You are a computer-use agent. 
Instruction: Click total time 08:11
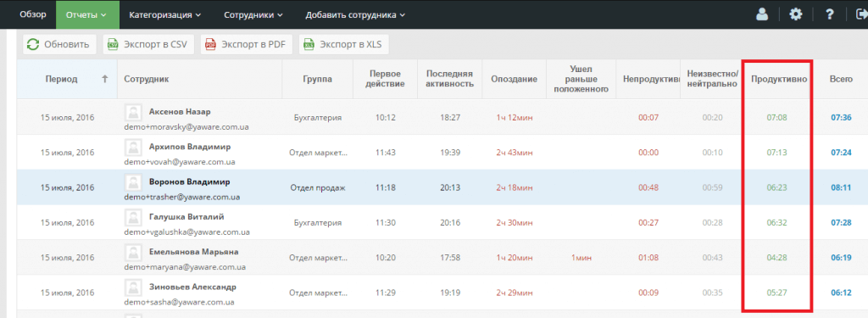[841, 187]
